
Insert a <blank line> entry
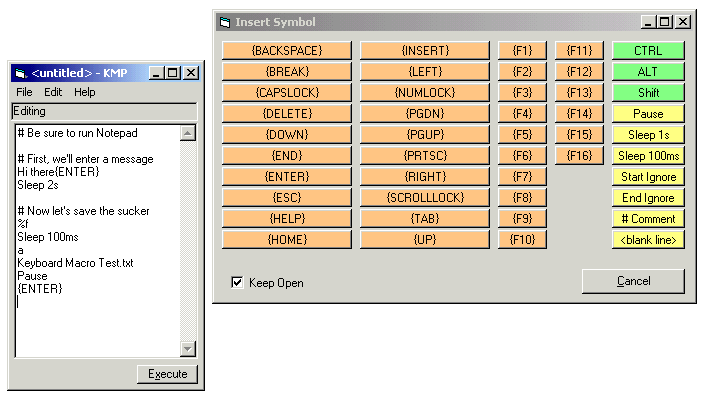(648, 240)
